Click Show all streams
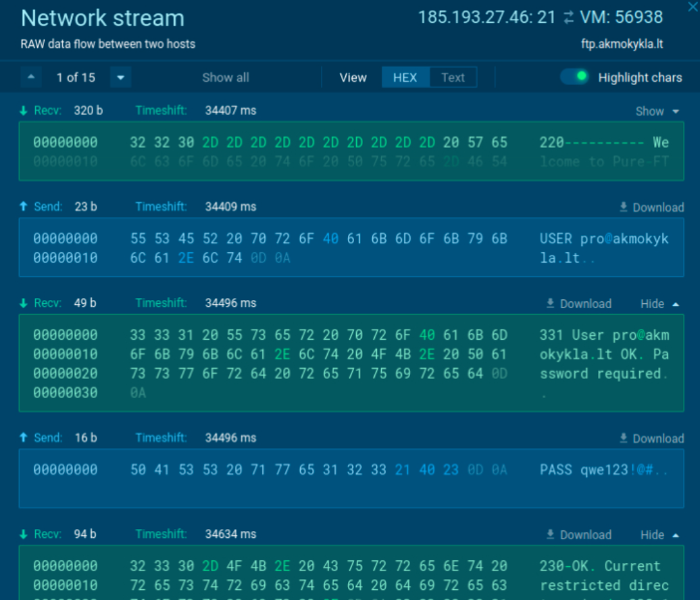The image size is (700, 600). (226, 78)
